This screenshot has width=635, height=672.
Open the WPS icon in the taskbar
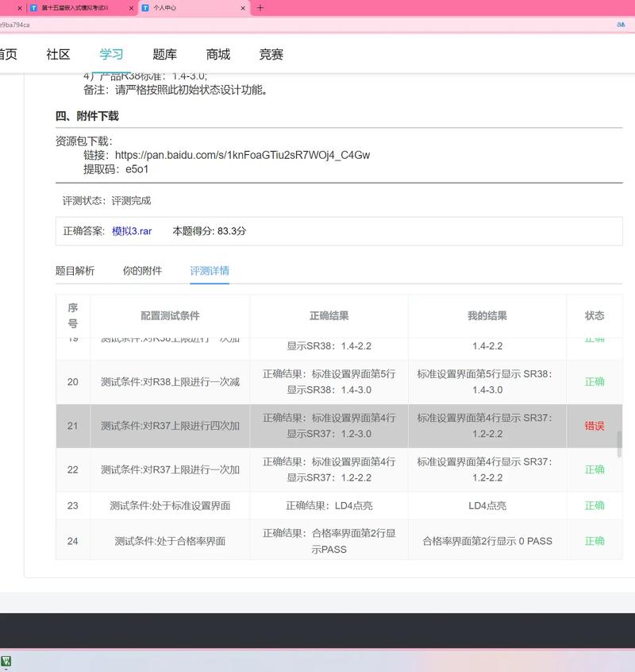tap(6, 661)
